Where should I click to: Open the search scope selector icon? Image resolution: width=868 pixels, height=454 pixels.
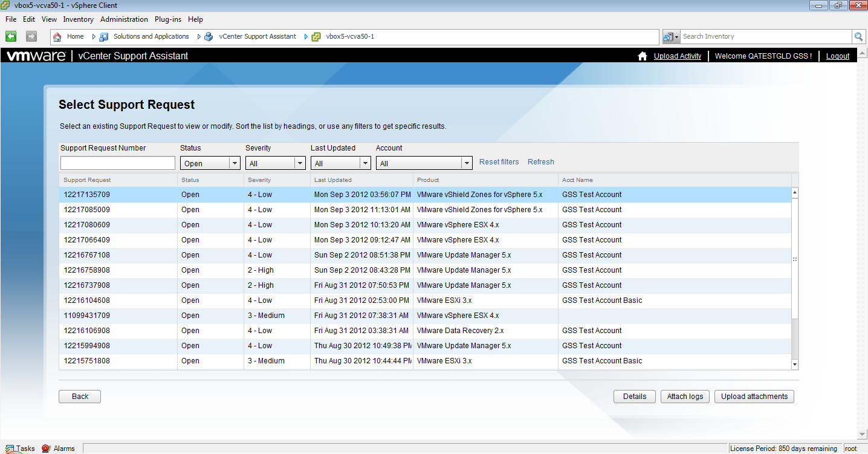click(671, 36)
